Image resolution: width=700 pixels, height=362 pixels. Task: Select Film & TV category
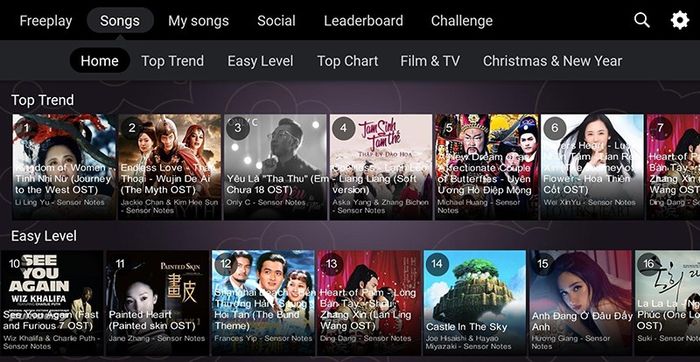click(430, 61)
